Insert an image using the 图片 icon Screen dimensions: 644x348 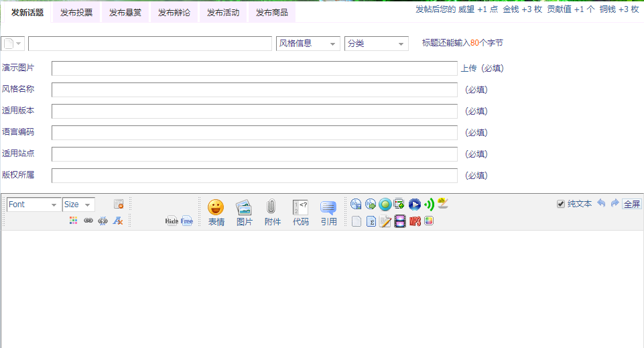pos(244,207)
